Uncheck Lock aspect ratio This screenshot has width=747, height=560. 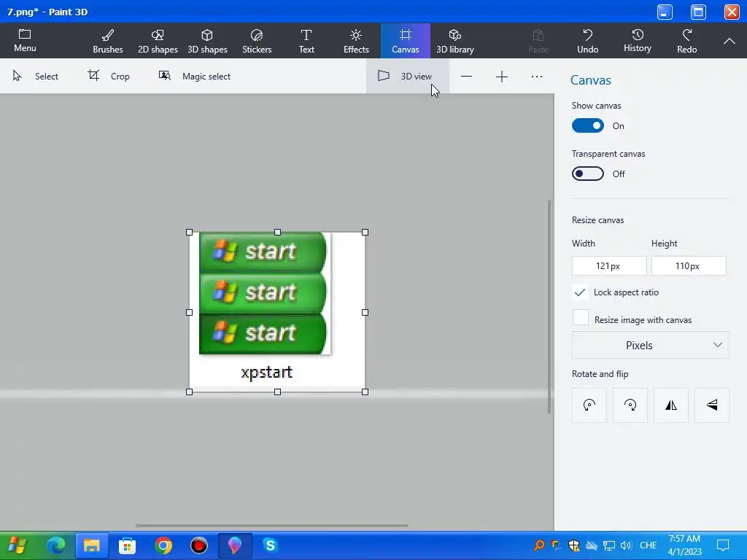click(x=580, y=292)
